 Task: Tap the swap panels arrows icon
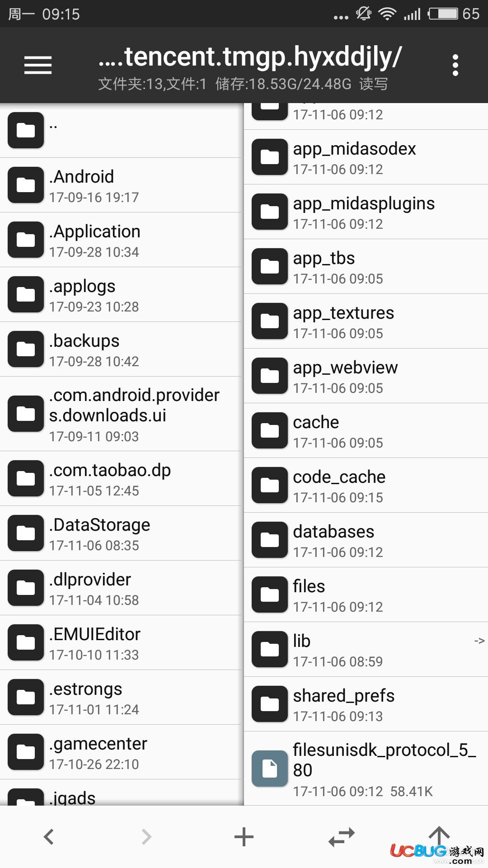(342, 836)
